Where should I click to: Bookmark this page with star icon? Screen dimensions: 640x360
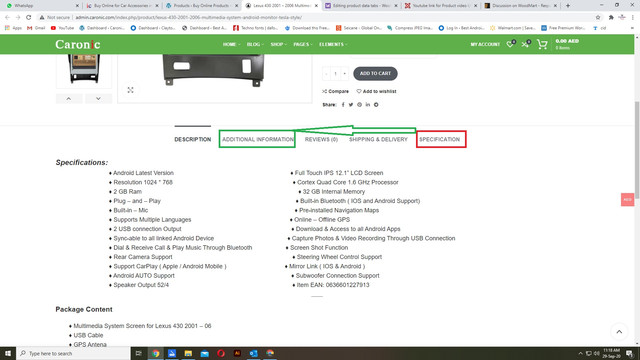click(x=598, y=18)
